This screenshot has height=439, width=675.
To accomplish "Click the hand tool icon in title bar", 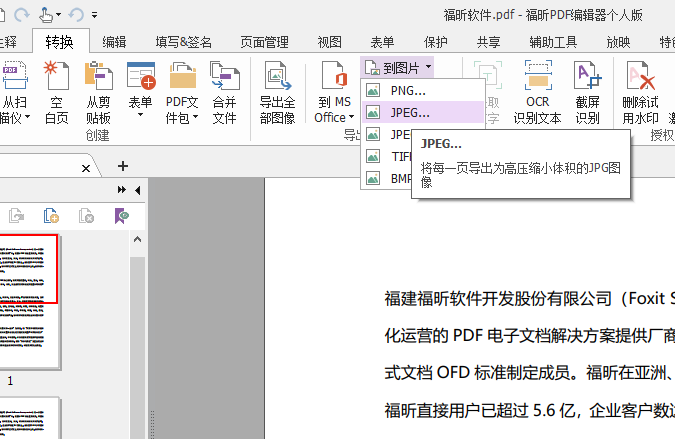I will [45, 15].
